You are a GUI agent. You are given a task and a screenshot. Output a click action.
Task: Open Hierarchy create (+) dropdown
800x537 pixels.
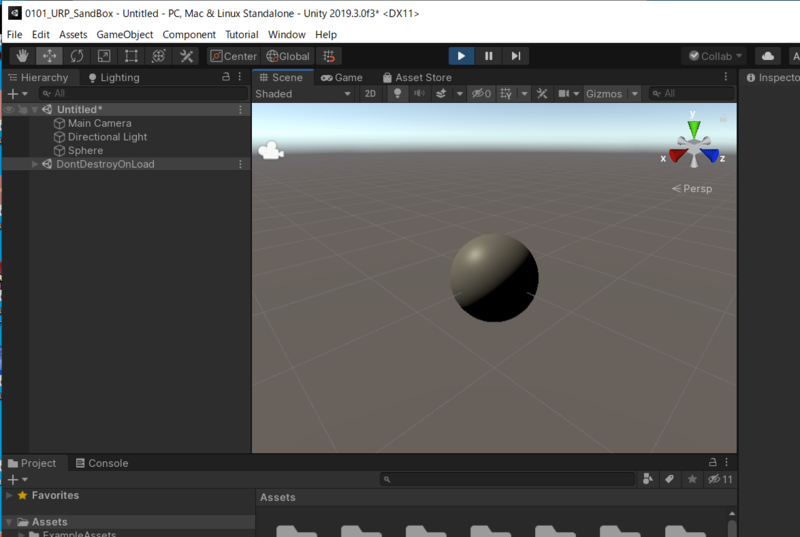[17, 94]
